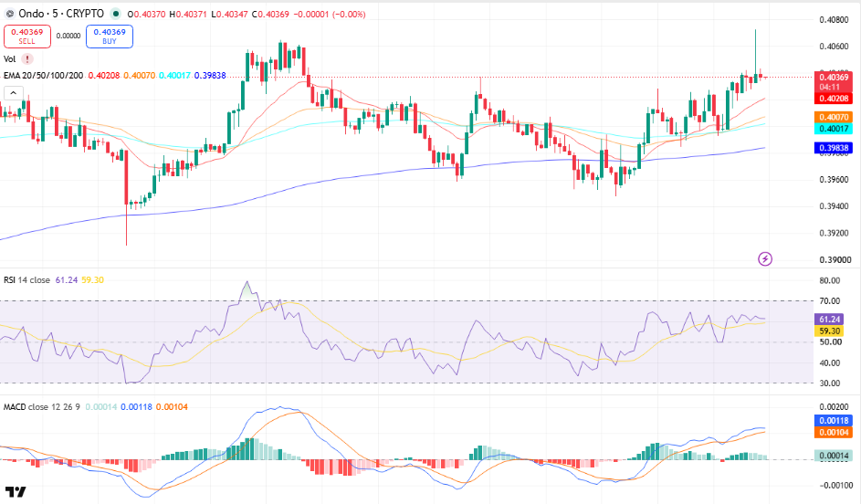Image resolution: width=861 pixels, height=504 pixels.
Task: Select the RSI 14 close indicator label
Action: [26, 280]
